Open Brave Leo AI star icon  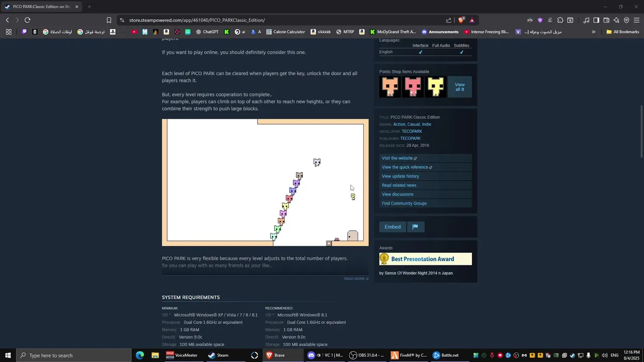pos(616,20)
